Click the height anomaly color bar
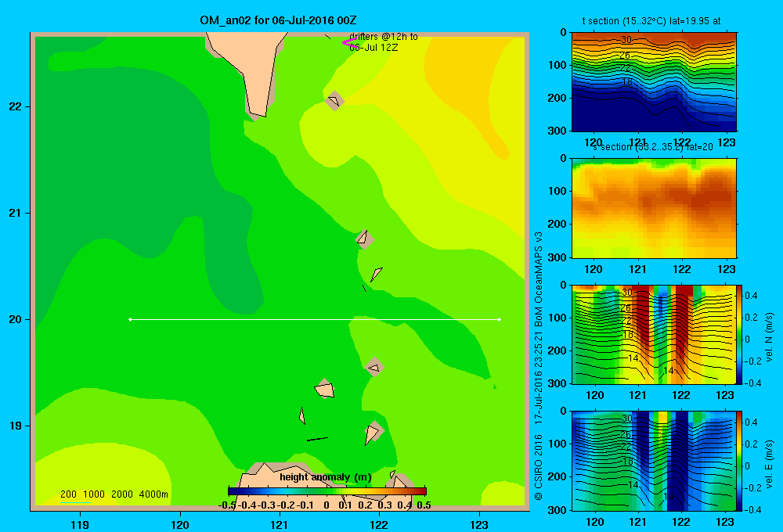The height and width of the screenshot is (532, 783). pyautogui.click(x=327, y=491)
